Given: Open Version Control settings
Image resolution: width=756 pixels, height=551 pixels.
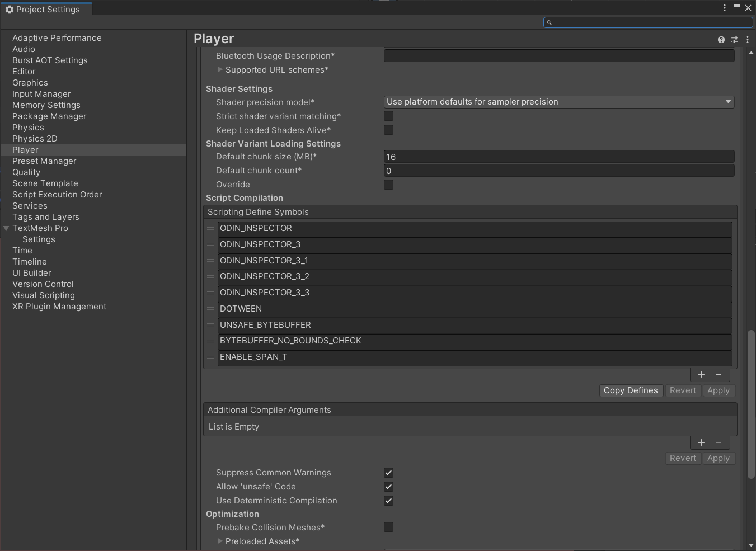Looking at the screenshot, I should coord(43,284).
